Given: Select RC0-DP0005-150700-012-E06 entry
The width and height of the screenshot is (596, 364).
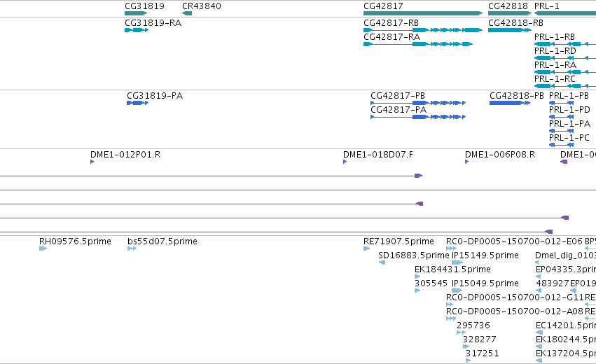Looking at the screenshot, I should (514, 241).
